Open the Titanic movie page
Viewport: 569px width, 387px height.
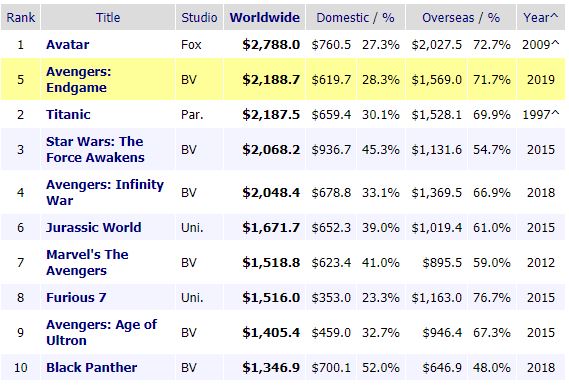pyautogui.click(x=68, y=115)
